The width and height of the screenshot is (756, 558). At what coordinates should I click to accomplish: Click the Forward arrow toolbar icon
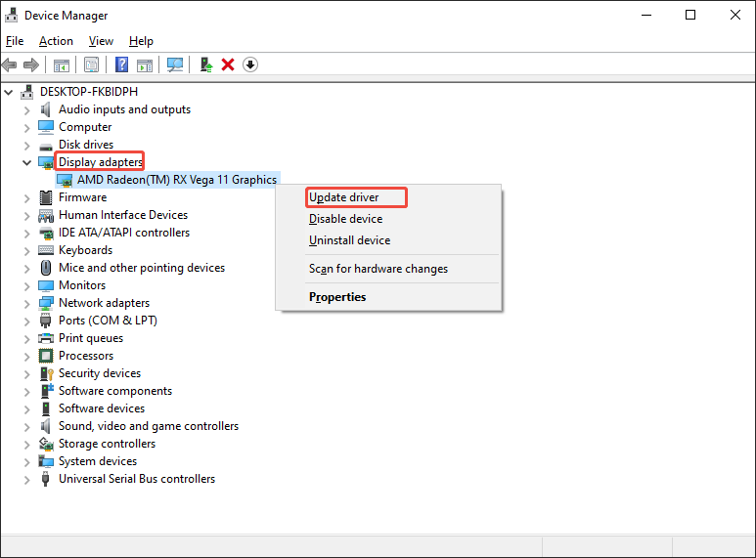31,64
